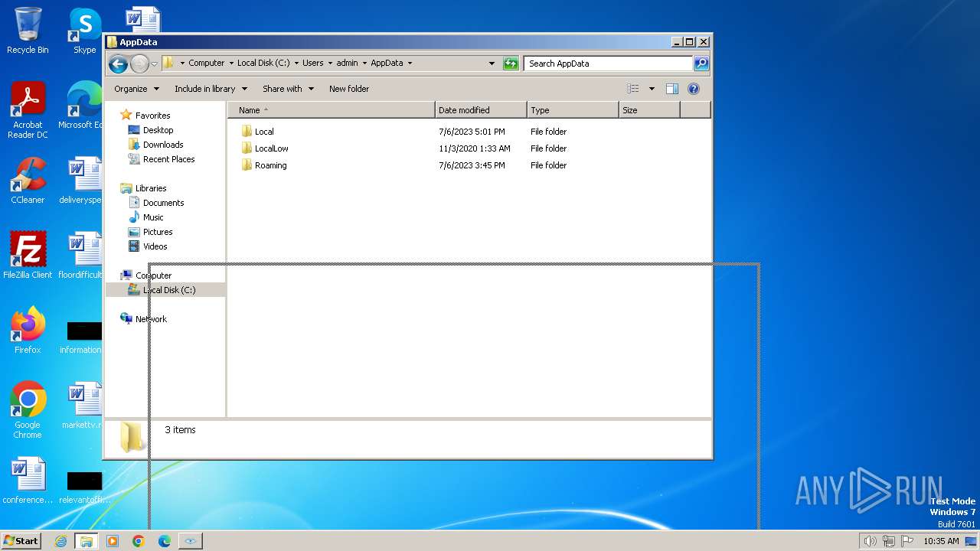Viewport: 980px width, 551px height.
Task: Open Desktop in Favorites
Action: [158, 130]
